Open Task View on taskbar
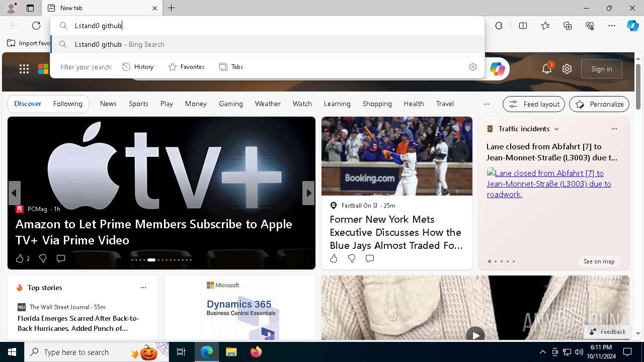 [181, 352]
